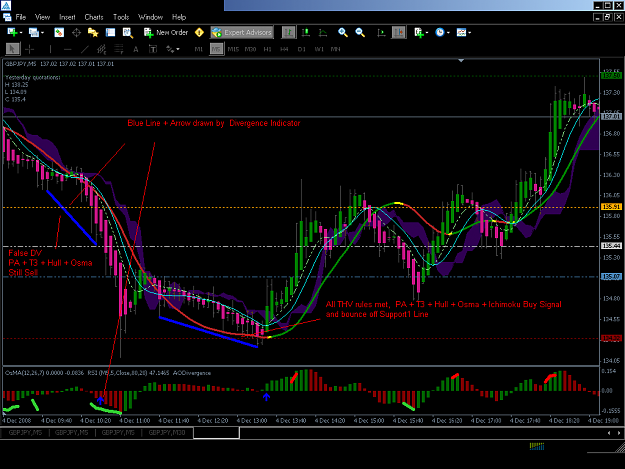This screenshot has height=469, width=625.
Task: Switch chart to bar chart mode
Action: click(x=289, y=33)
